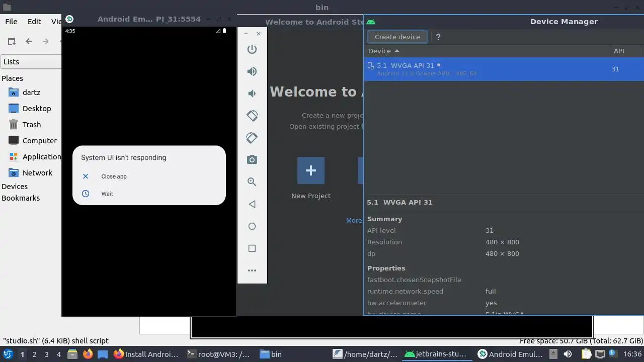Open dartz home folder in Places
Screen dimensions: 644x362
(31, 93)
